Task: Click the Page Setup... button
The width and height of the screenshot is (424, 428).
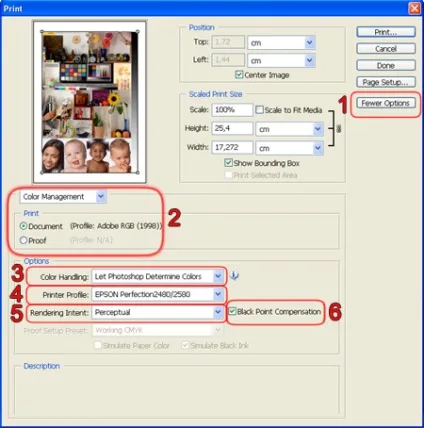Action: pyautogui.click(x=386, y=82)
